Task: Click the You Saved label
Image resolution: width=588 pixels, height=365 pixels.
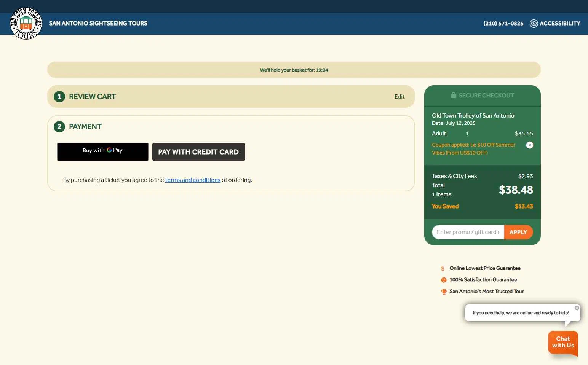Action: click(445, 206)
